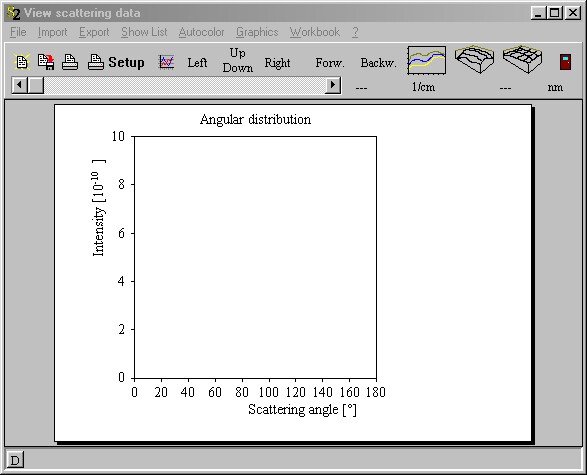Viewport: 587px width, 475px height.
Task: Click the scrollbar track area
Action: (x=185, y=85)
